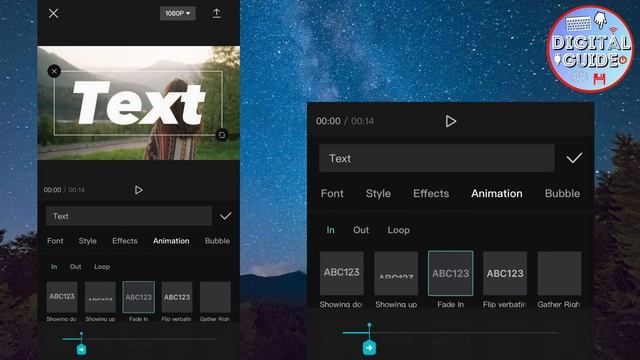The width and height of the screenshot is (640, 360).
Task: Open the Animation tab in enlarged panel
Action: 497,193
